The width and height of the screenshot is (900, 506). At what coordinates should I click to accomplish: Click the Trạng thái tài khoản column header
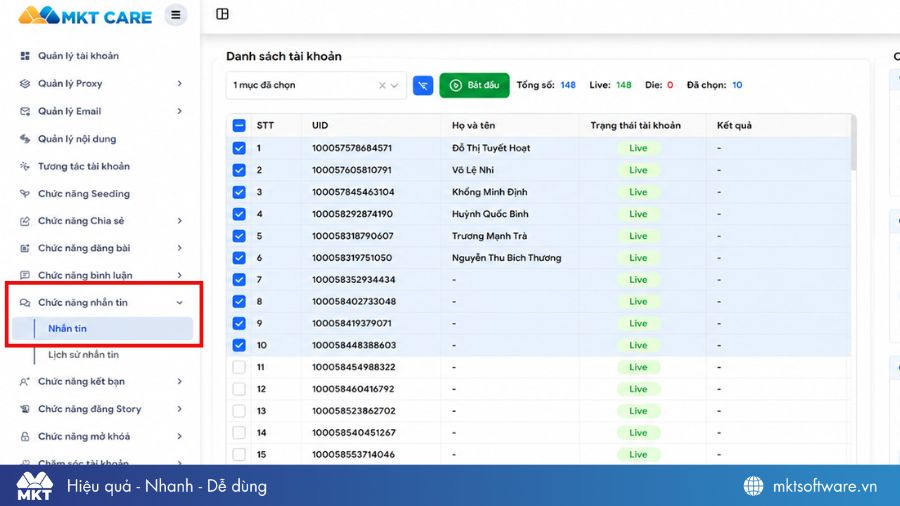(x=635, y=126)
